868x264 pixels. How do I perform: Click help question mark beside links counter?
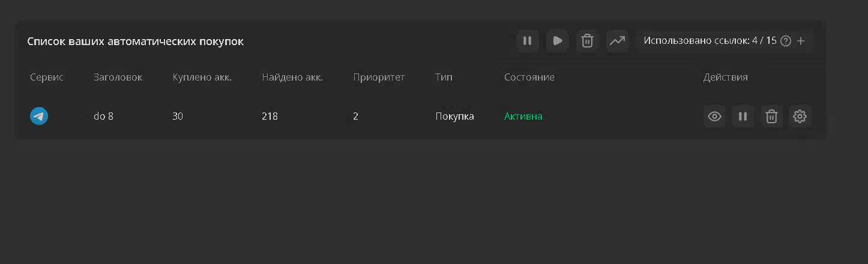(x=785, y=41)
